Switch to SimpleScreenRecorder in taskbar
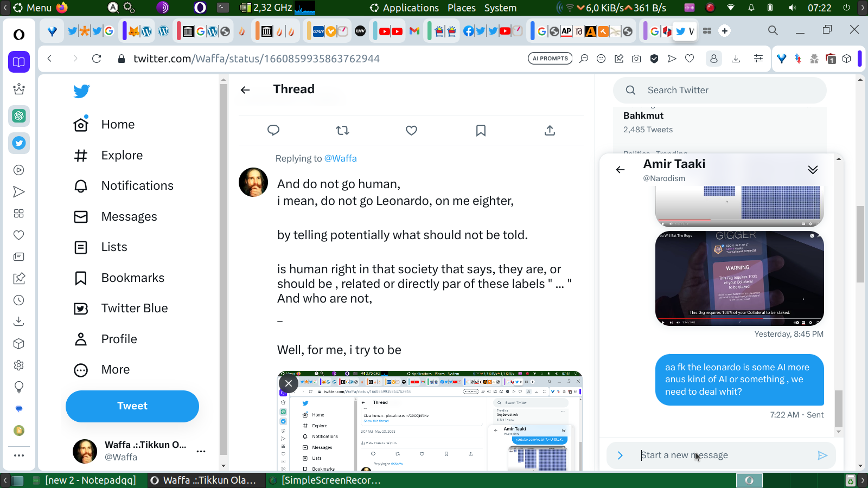This screenshot has width=868, height=488. (325, 480)
